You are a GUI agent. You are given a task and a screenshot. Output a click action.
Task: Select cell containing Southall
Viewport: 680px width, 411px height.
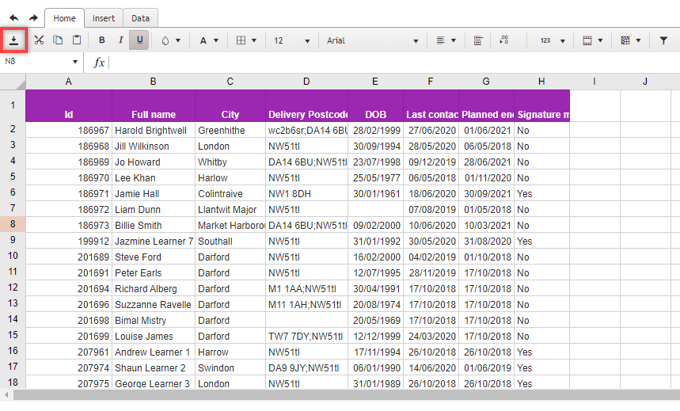point(230,241)
